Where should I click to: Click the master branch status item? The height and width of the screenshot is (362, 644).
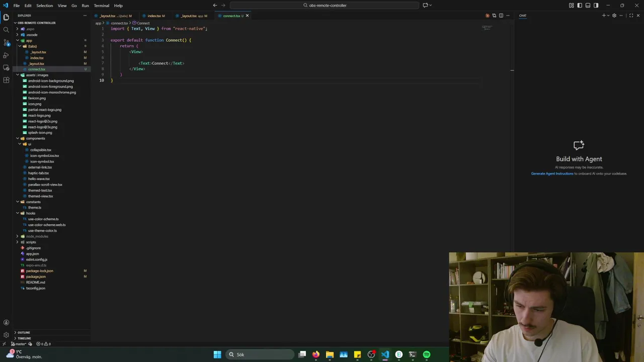20,344
